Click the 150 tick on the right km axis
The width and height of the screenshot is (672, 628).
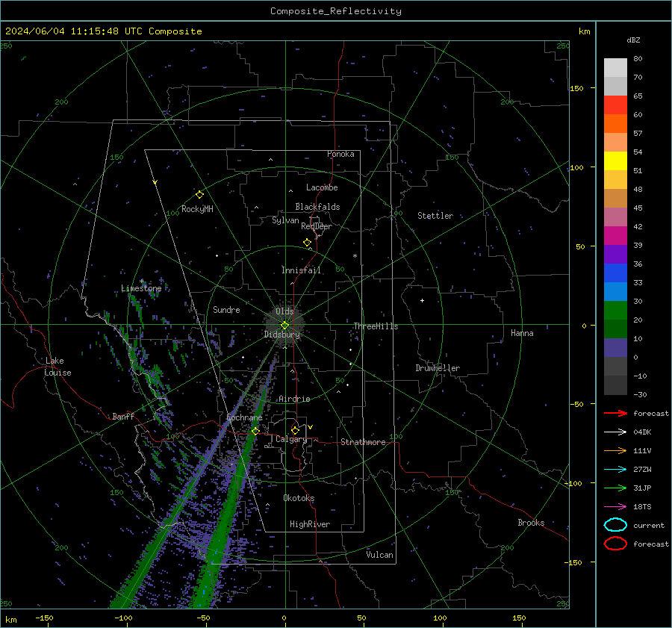click(576, 88)
